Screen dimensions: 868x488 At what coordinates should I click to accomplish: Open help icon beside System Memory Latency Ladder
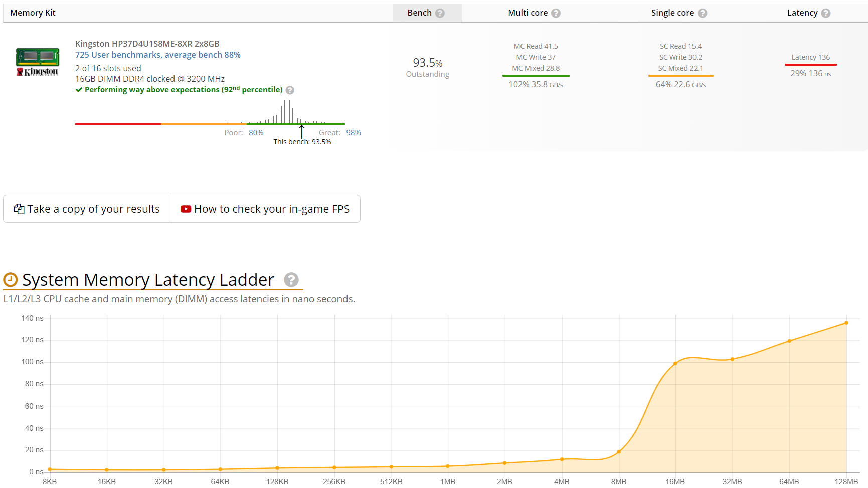[x=291, y=280]
